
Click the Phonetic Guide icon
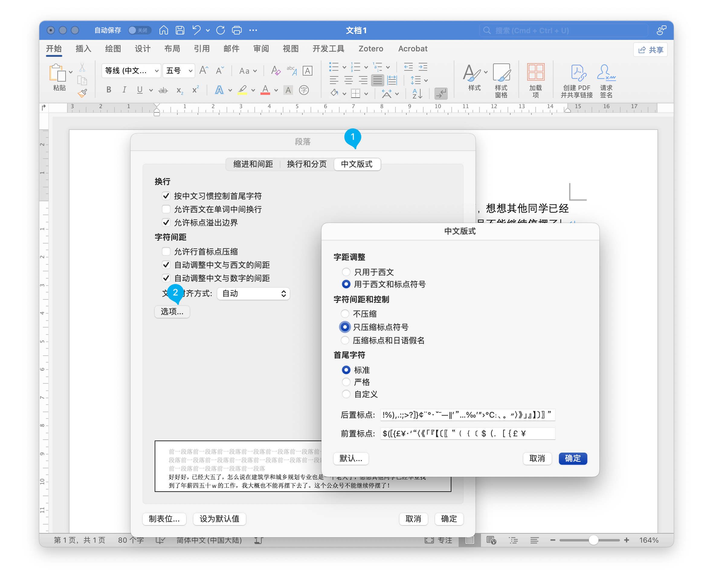(x=292, y=70)
